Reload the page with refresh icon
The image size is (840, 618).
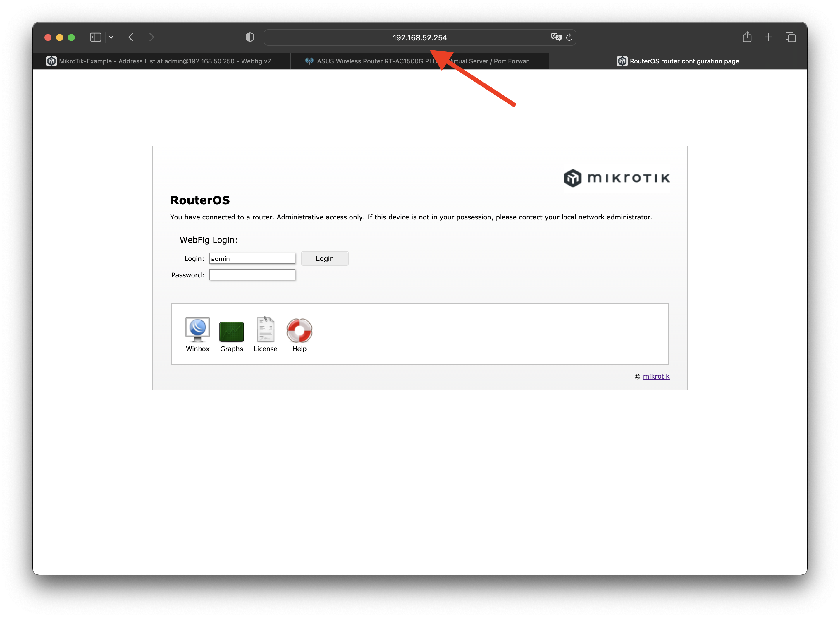(569, 37)
